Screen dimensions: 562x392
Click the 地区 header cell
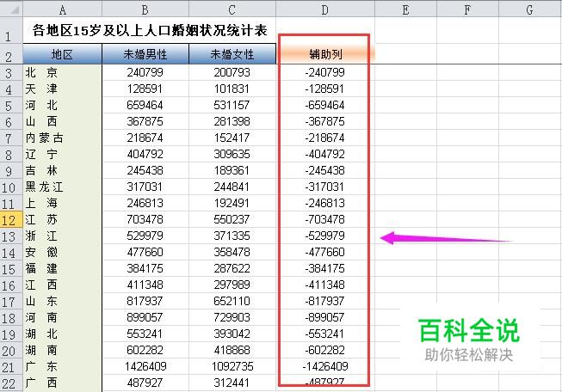point(62,54)
